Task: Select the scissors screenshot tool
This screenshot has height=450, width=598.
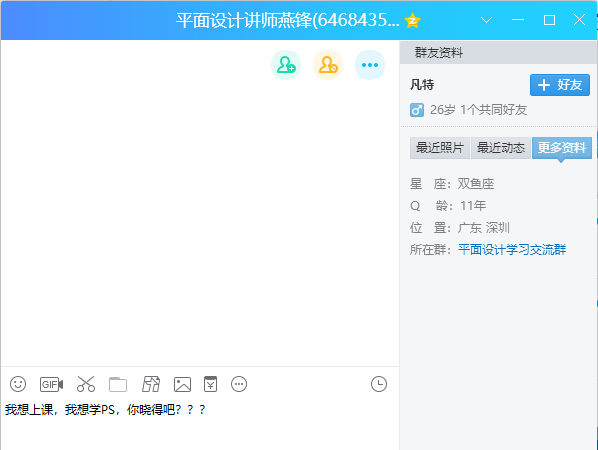Action: pyautogui.click(x=86, y=384)
